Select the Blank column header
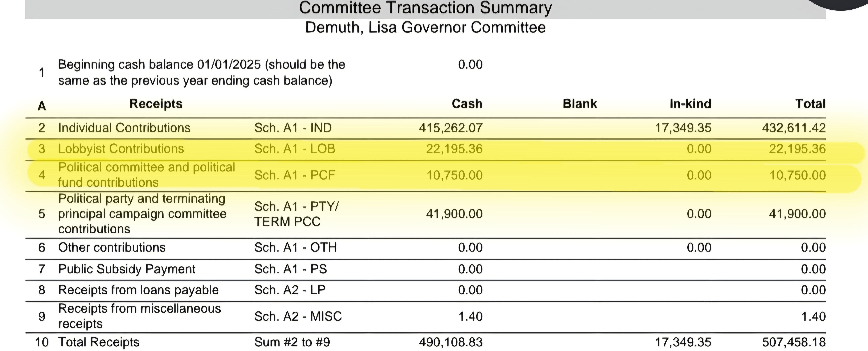 [x=579, y=104]
